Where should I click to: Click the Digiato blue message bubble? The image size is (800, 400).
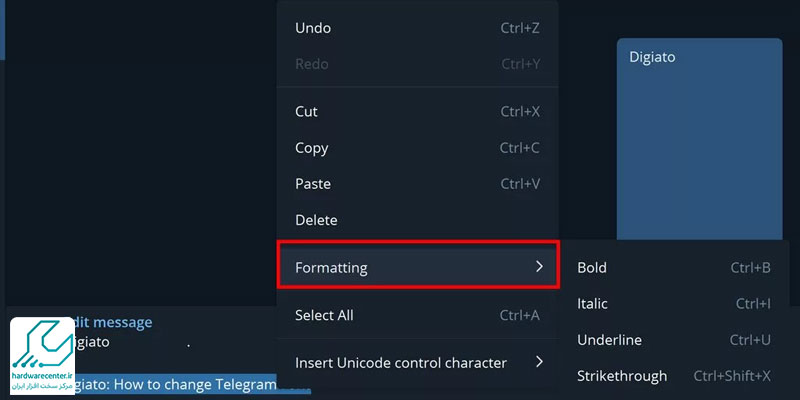[699, 139]
